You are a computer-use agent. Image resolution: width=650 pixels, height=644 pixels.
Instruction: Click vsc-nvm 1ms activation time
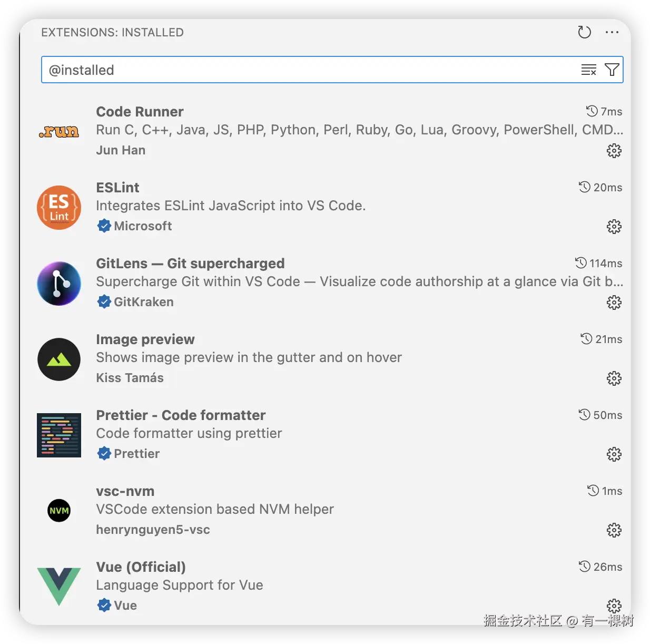coord(605,491)
